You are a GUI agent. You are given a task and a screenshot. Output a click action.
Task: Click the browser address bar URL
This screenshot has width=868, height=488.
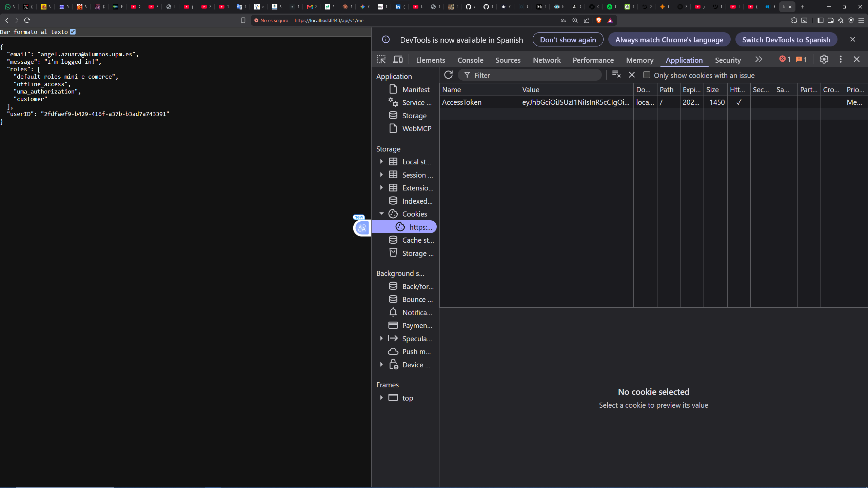[329, 20]
